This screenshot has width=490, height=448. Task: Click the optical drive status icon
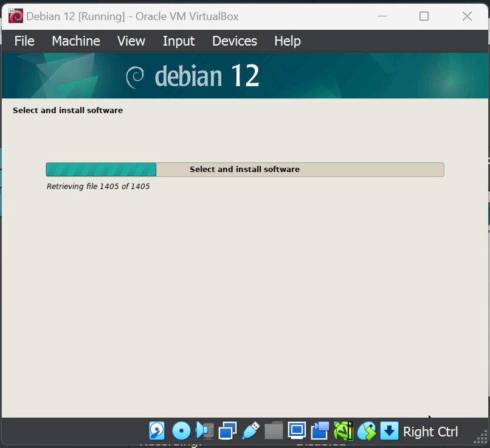(x=181, y=431)
